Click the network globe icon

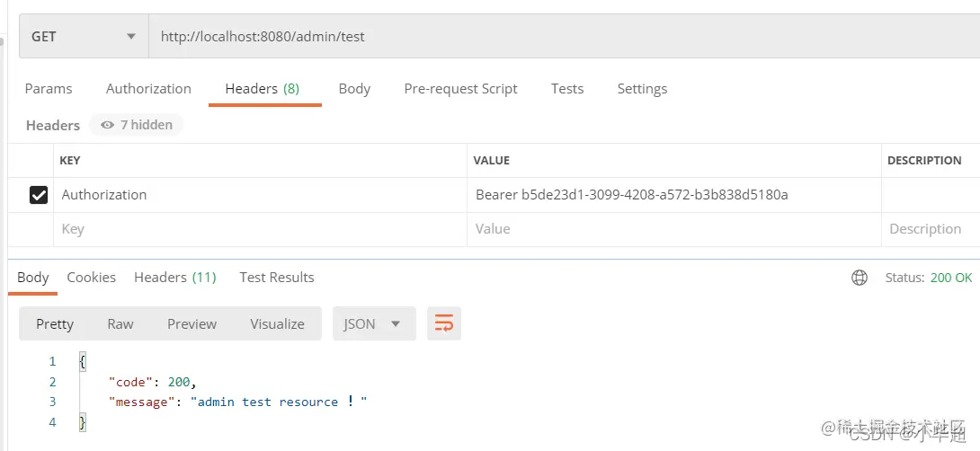(860, 278)
